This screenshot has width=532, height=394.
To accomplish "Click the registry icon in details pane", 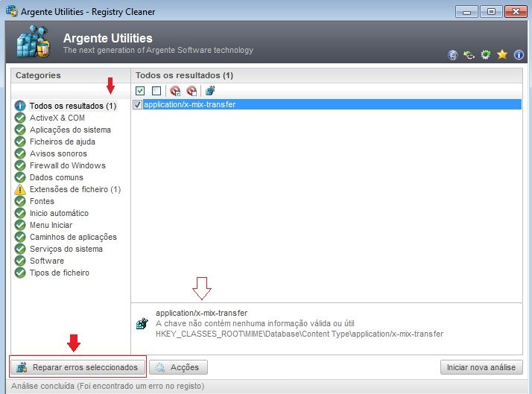I will coord(142,323).
